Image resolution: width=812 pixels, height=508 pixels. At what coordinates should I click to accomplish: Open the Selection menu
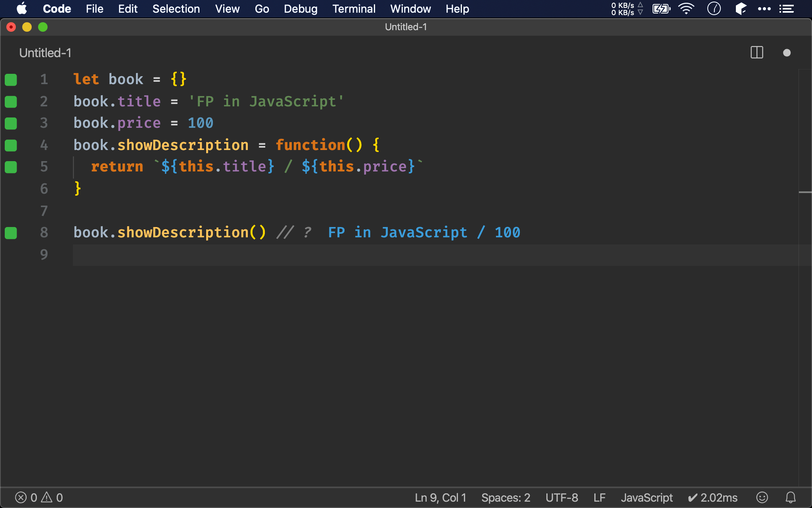click(x=176, y=9)
